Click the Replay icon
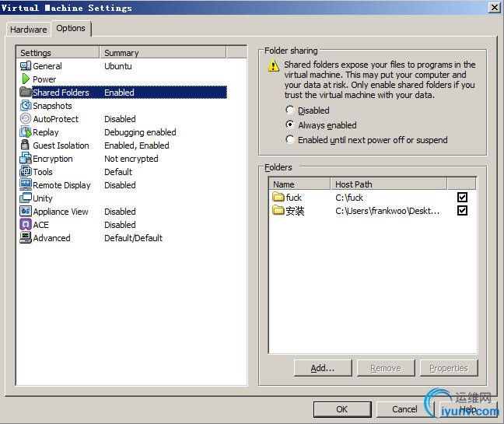 coord(26,131)
